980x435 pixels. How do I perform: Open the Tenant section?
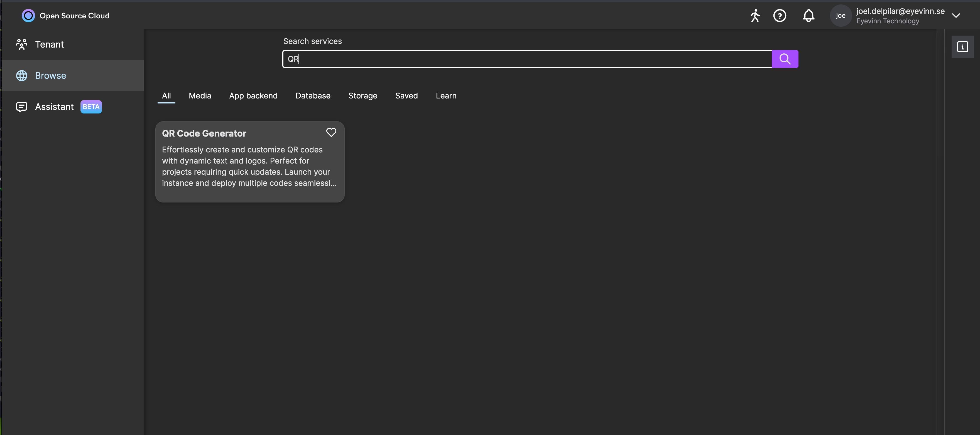pyautogui.click(x=73, y=45)
